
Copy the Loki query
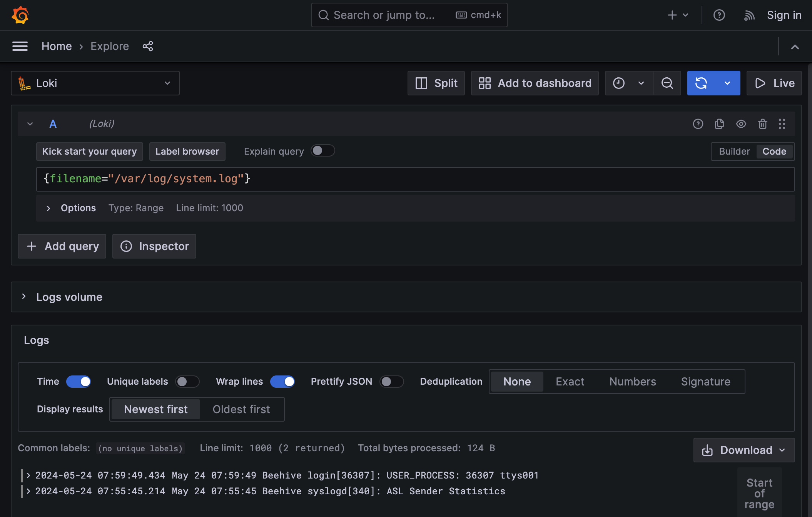(719, 124)
